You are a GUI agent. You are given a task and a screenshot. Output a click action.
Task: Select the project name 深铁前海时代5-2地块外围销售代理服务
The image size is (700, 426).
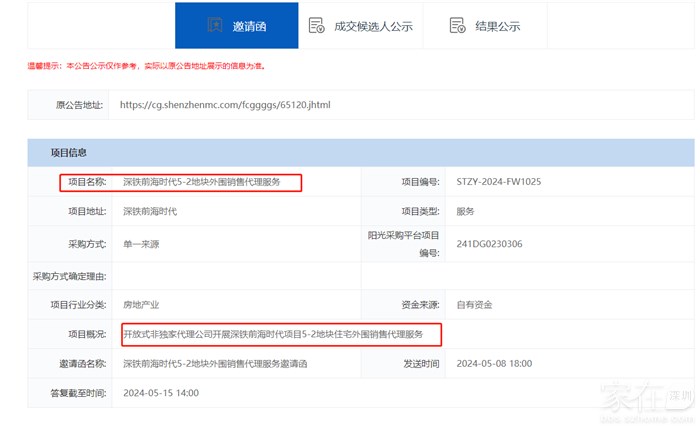pyautogui.click(x=201, y=182)
